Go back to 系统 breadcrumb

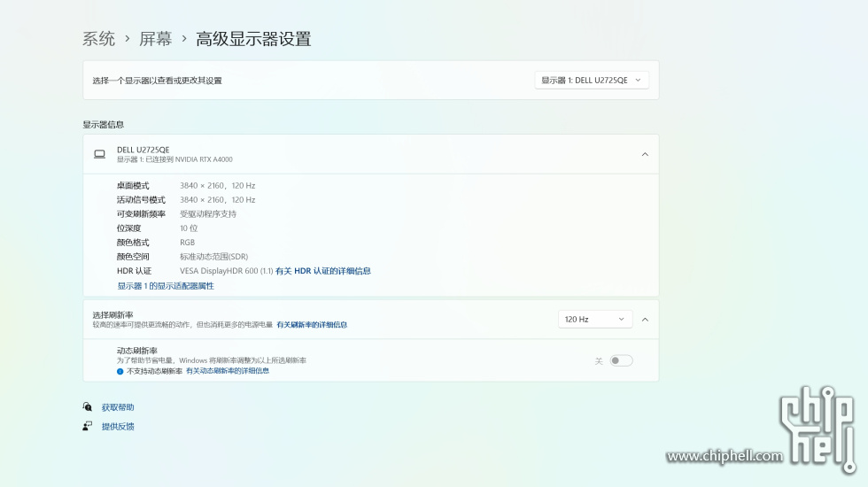(x=98, y=39)
